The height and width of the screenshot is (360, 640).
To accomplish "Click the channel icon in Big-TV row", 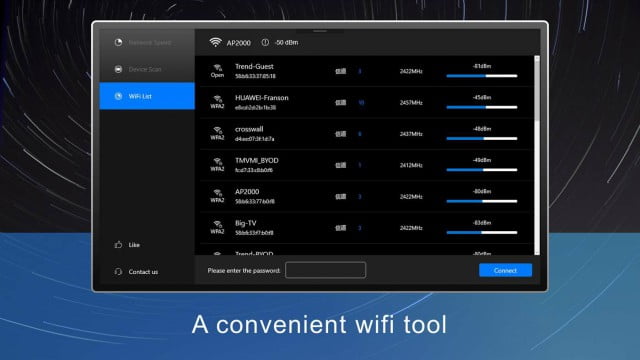I will (x=341, y=228).
